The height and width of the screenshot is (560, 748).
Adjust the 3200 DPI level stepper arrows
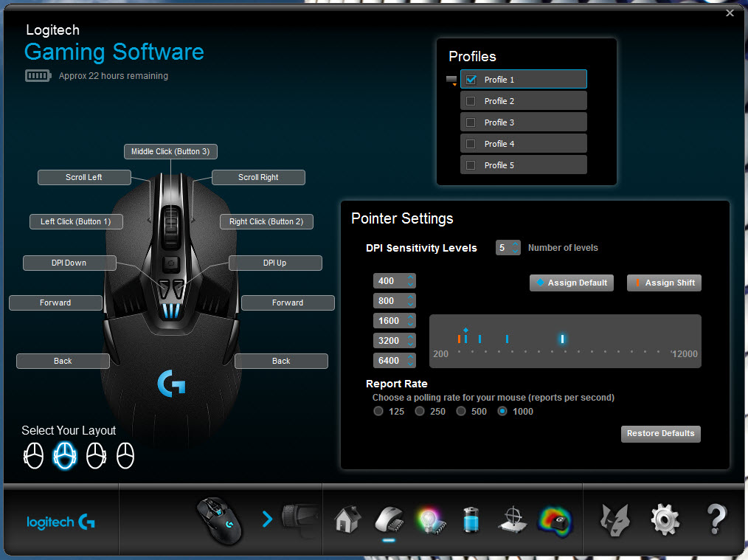coord(411,341)
